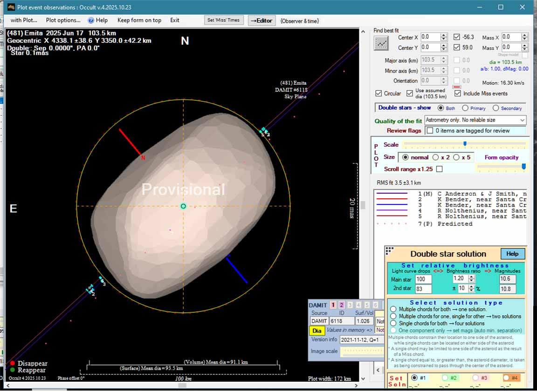537x392 pixels.
Task: Click the Set 'Miss' Times button
Action: point(224,20)
